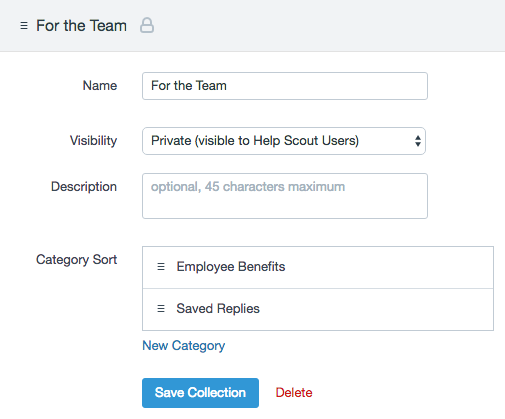Click the Name field label
505x419 pixels.
click(100, 86)
